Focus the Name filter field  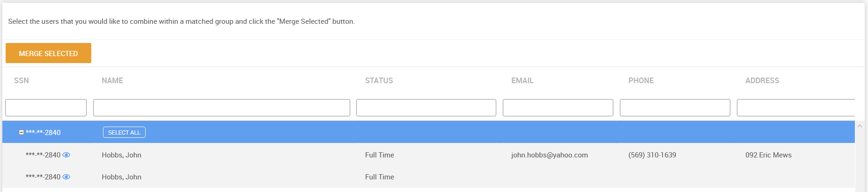tap(221, 107)
